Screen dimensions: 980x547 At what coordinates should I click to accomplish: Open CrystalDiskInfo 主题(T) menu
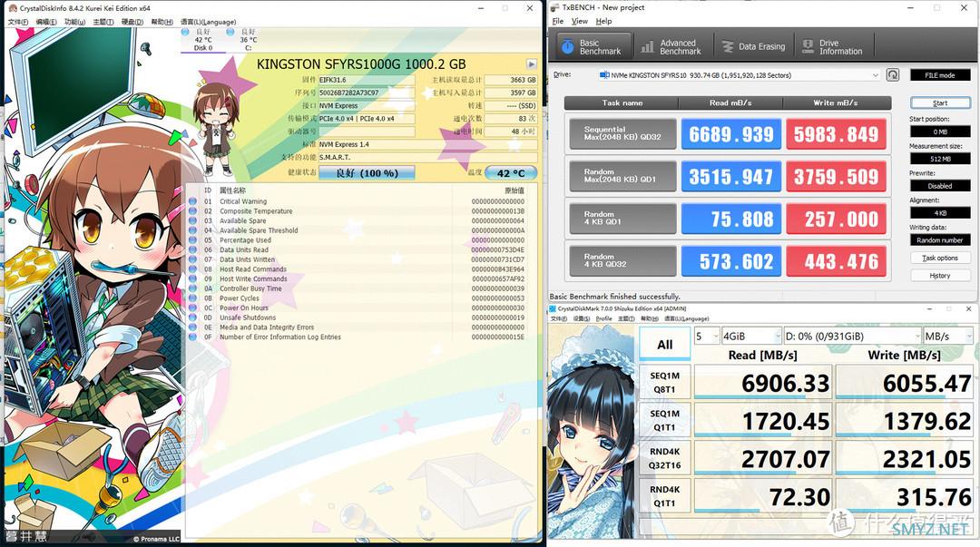click(103, 22)
